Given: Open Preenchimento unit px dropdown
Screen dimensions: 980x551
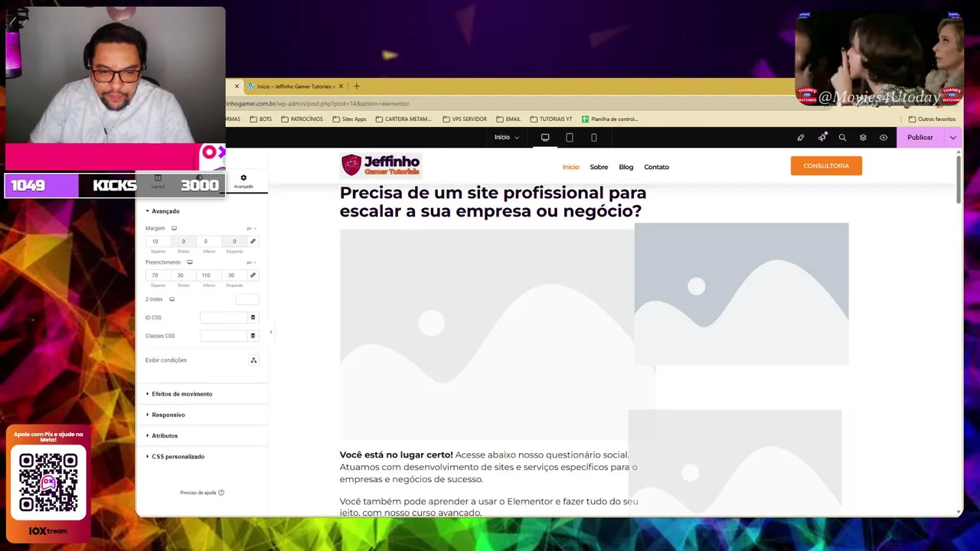Looking at the screenshot, I should tap(251, 262).
